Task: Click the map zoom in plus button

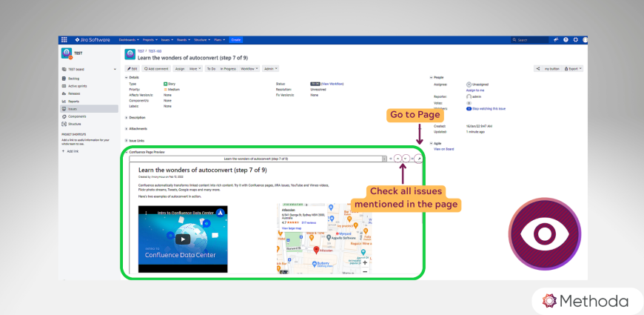Action: pos(365,262)
